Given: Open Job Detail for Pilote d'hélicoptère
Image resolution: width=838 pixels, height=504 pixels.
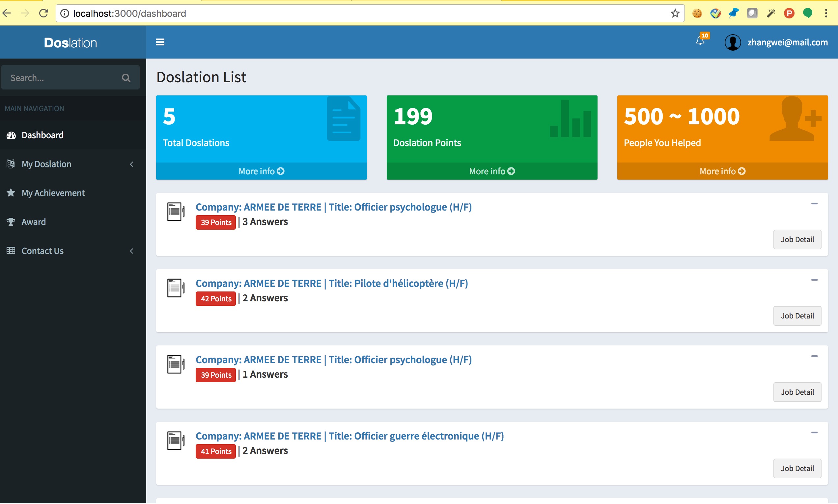Looking at the screenshot, I should click(797, 316).
